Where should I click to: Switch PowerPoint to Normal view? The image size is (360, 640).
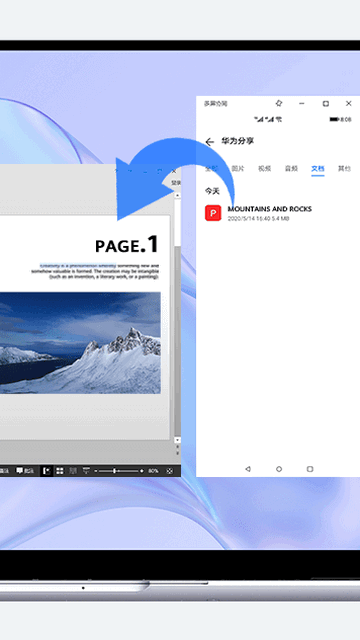pos(47,471)
